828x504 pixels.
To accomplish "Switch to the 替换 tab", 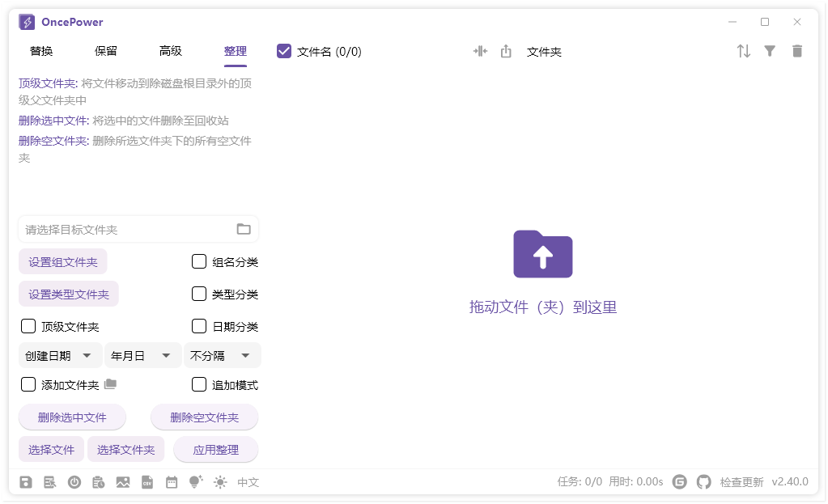I will point(40,50).
